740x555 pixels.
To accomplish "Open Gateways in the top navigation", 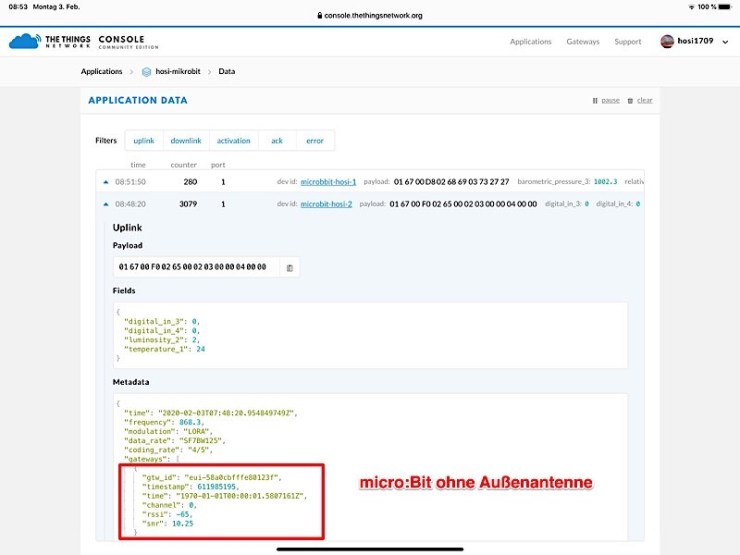I will 583,41.
